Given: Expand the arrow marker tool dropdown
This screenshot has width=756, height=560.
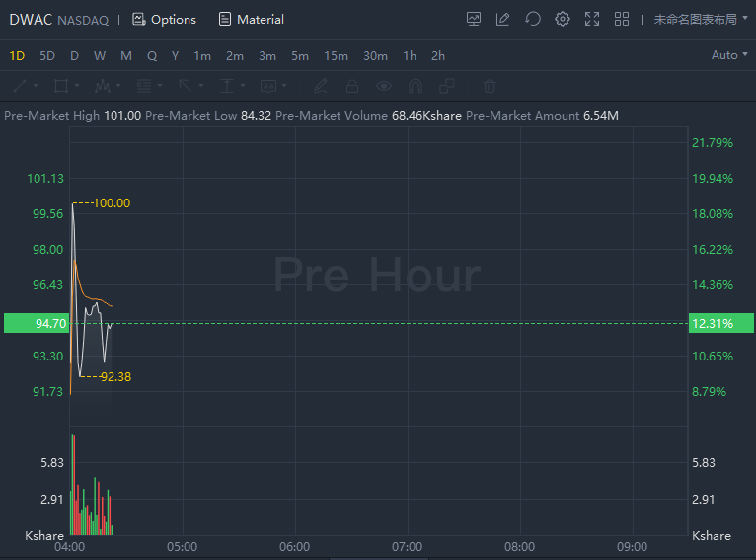Looking at the screenshot, I should coord(201,86).
